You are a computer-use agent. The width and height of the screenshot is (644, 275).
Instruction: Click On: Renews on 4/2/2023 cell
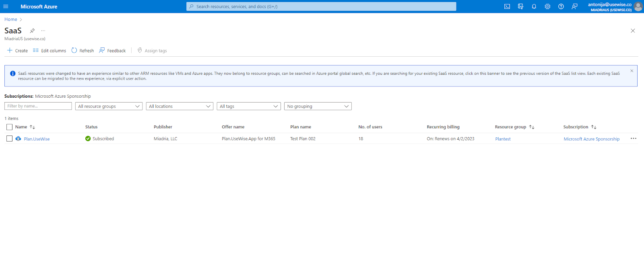450,139
